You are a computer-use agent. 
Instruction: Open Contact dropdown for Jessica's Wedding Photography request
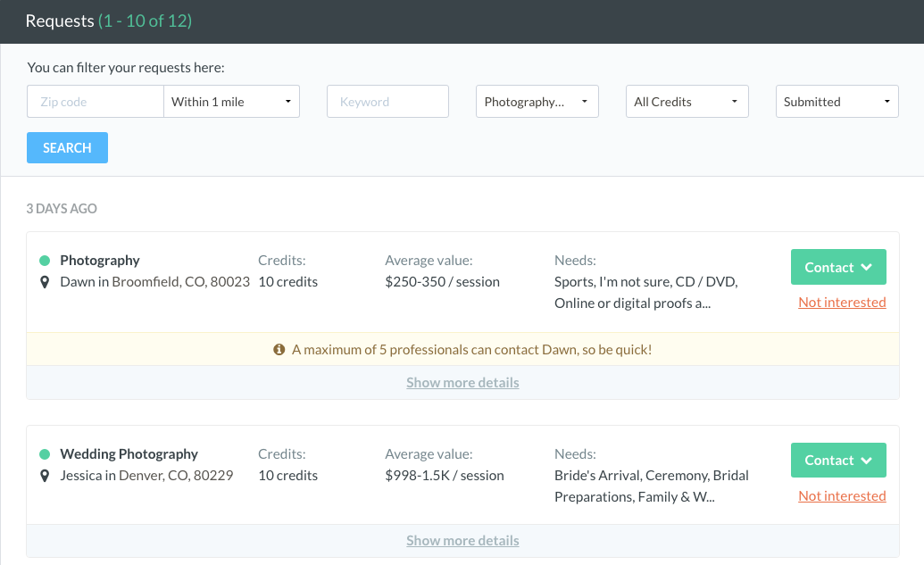838,461
